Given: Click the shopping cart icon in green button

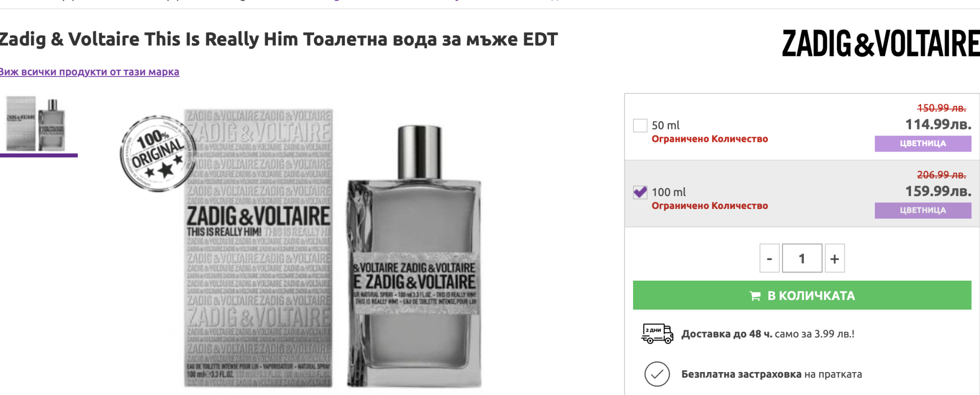Looking at the screenshot, I should click(755, 296).
